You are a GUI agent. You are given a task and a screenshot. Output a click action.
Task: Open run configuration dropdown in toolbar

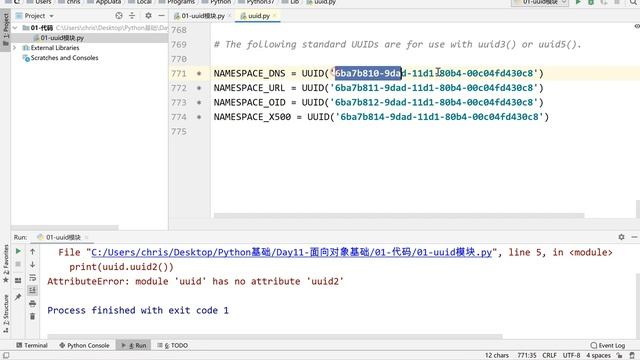tap(540, 2)
